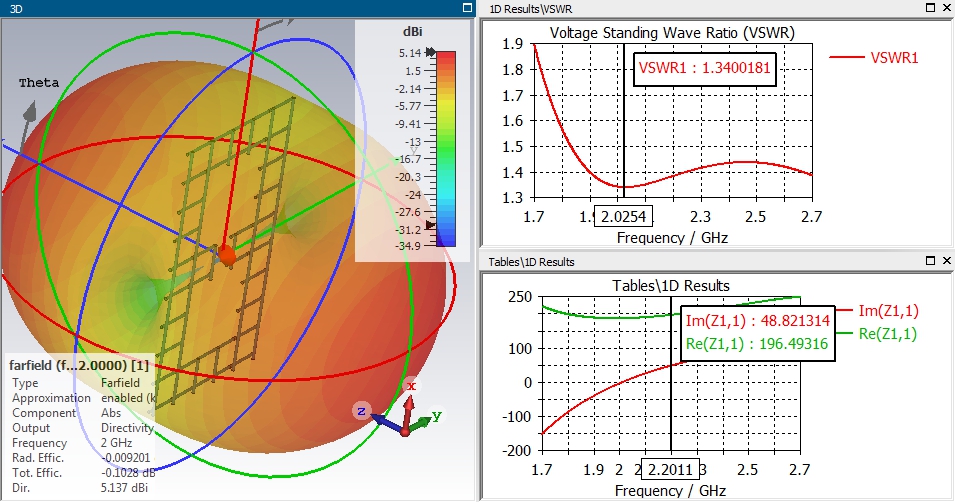Click the -34.9 minimum value on color scale
This screenshot has width=955, height=502.
tap(410, 246)
